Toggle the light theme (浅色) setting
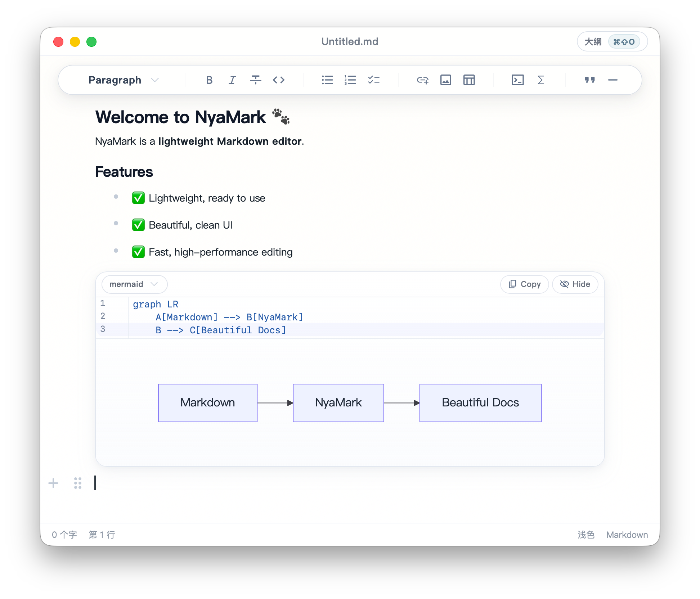The image size is (700, 599). (x=586, y=535)
